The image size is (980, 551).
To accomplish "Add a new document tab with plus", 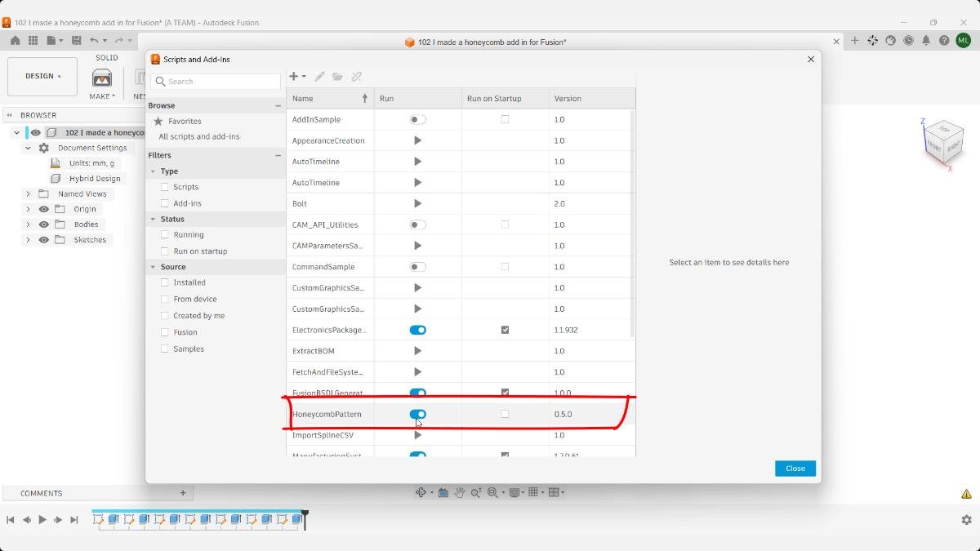I will 855,40.
